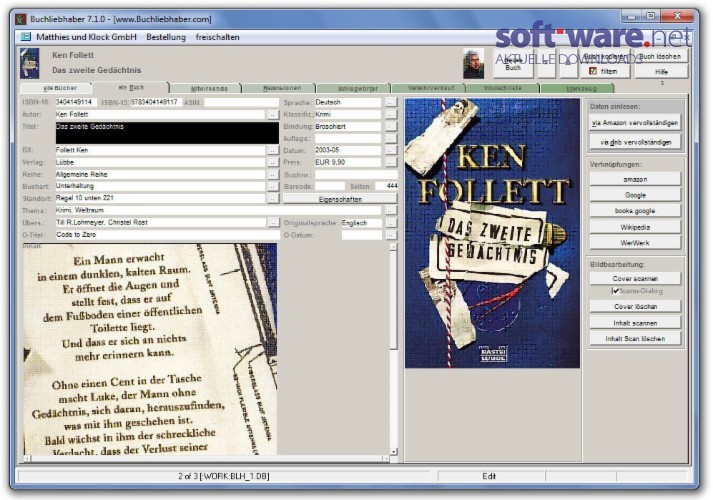
Task: Open the Google link button
Action: 635,195
